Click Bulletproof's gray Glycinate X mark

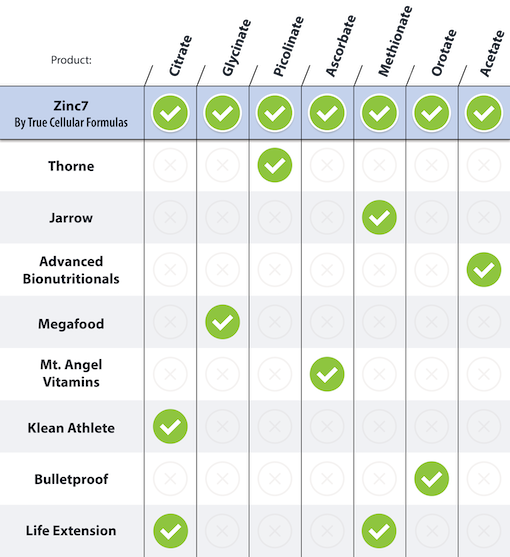(x=222, y=478)
